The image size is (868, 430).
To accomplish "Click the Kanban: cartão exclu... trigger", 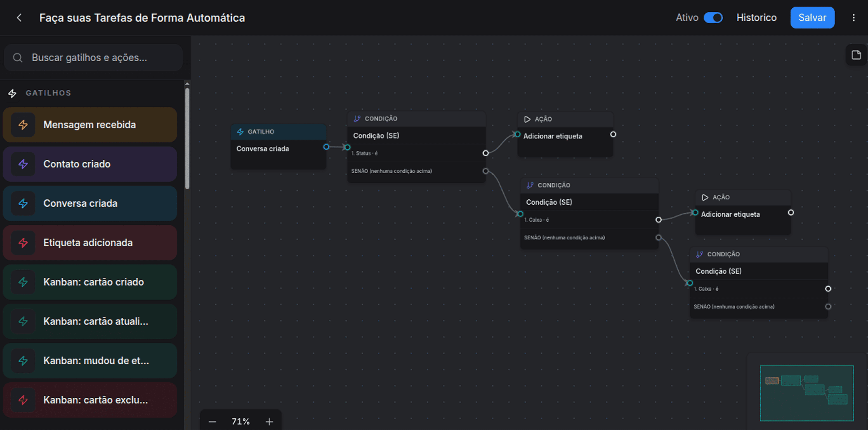I will tap(90, 400).
